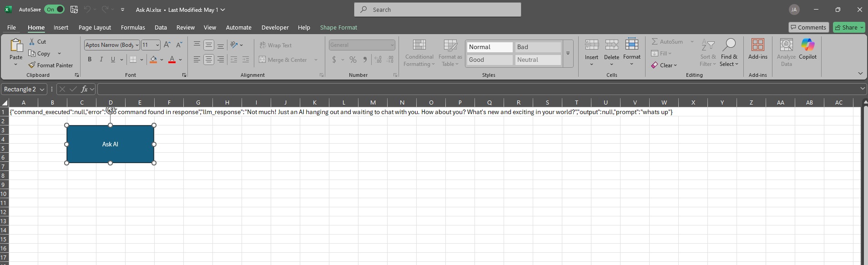Toggle Bold formatting
This screenshot has width=868, height=265.
(x=90, y=60)
